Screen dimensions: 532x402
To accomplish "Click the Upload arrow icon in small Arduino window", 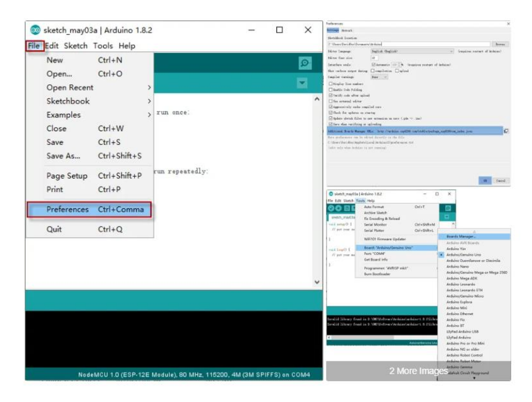I will pyautogui.click(x=338, y=208).
